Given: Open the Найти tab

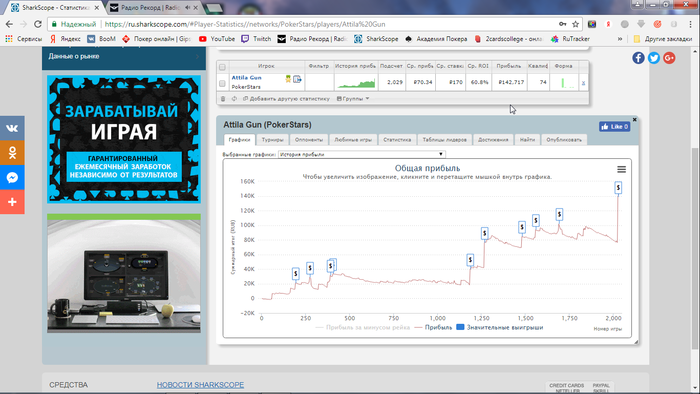Looking at the screenshot, I should (527, 140).
